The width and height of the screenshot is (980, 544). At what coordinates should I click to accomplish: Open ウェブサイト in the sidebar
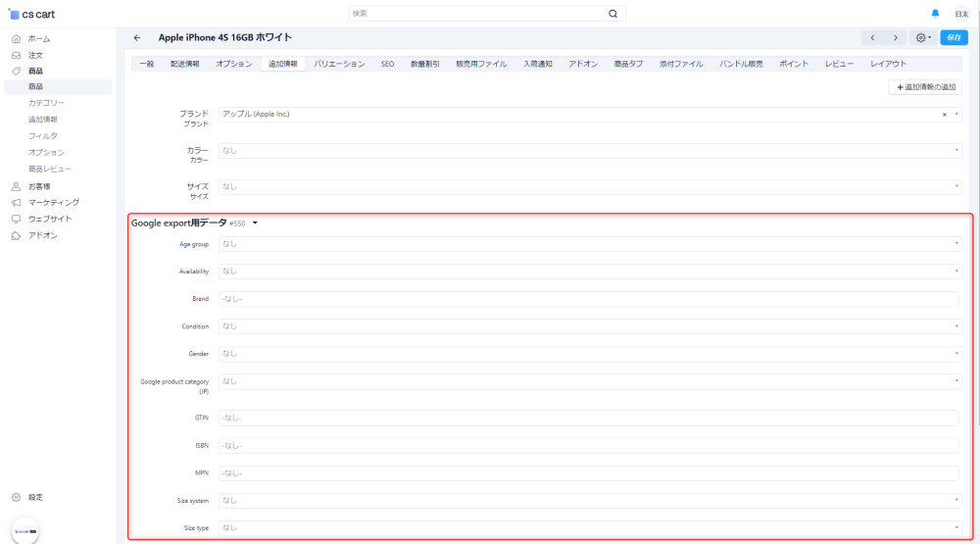tap(50, 219)
